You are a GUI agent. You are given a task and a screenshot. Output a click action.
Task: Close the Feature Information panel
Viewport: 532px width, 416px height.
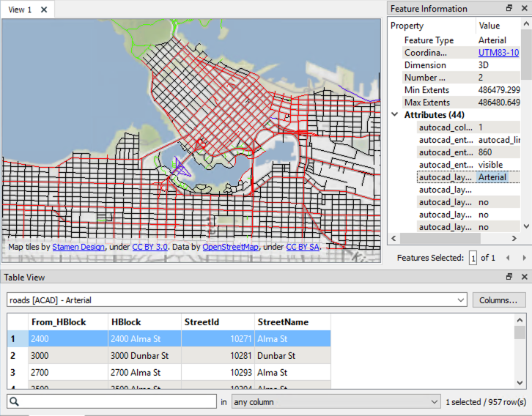click(x=524, y=9)
